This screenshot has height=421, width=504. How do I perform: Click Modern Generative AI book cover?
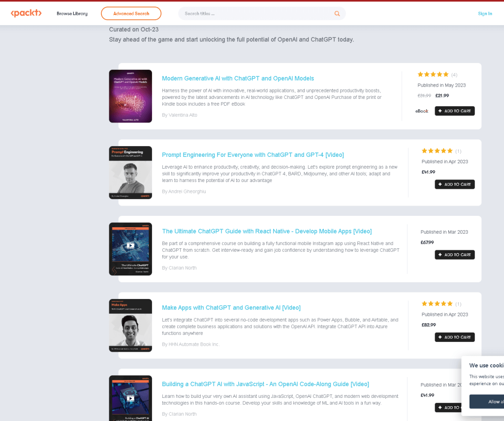[130, 96]
